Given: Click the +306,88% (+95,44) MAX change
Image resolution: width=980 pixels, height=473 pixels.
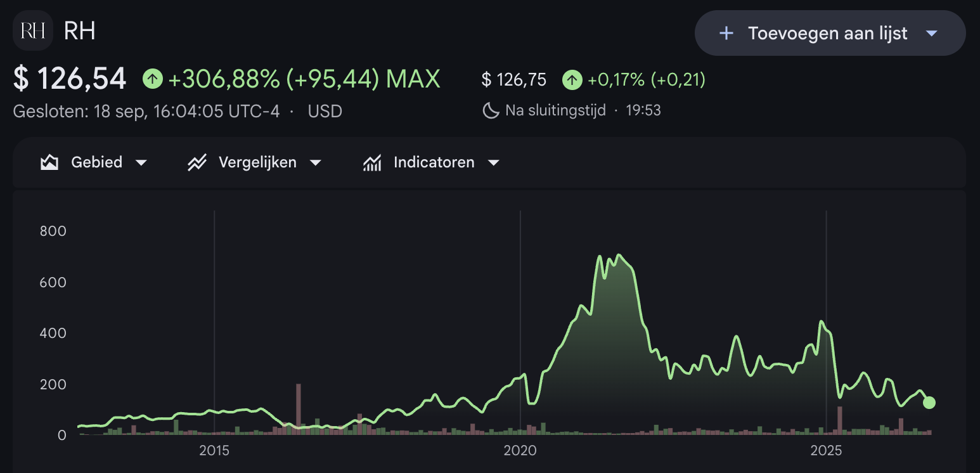Looking at the screenshot, I should [304, 79].
